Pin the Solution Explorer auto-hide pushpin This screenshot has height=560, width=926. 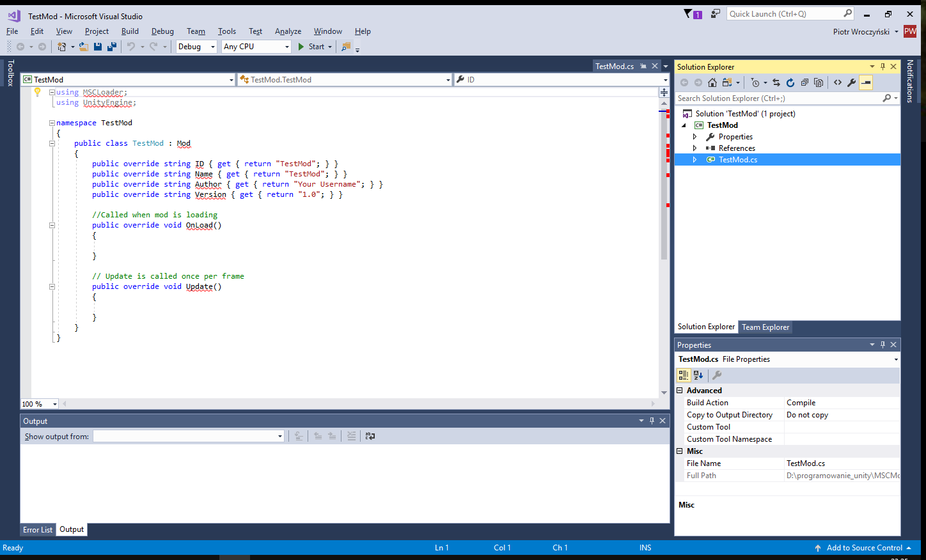tap(883, 66)
